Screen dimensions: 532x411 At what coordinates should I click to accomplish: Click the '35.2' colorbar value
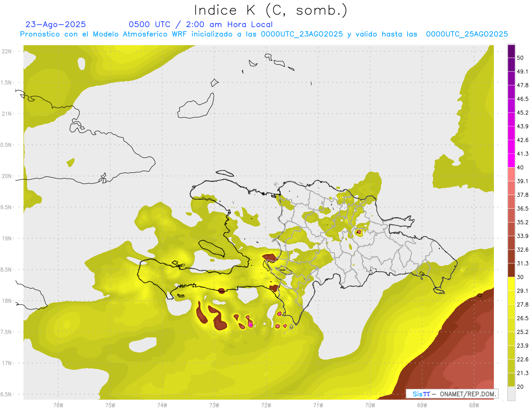tap(522, 222)
